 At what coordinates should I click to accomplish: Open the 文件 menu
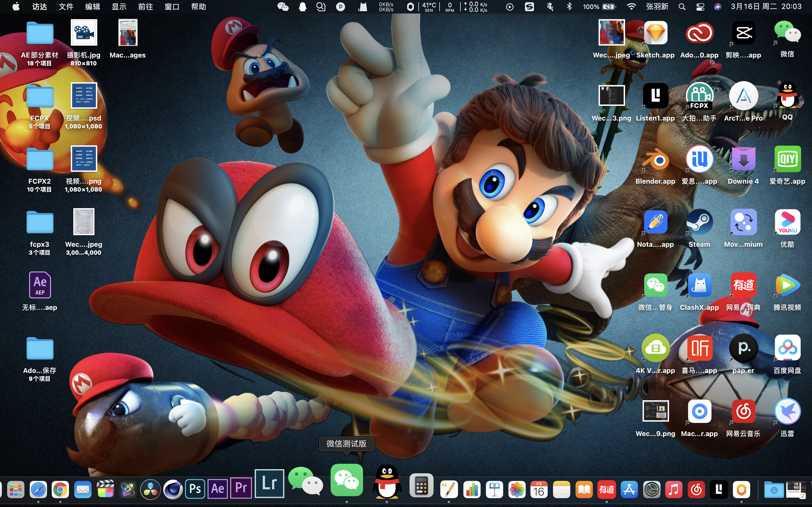click(66, 7)
